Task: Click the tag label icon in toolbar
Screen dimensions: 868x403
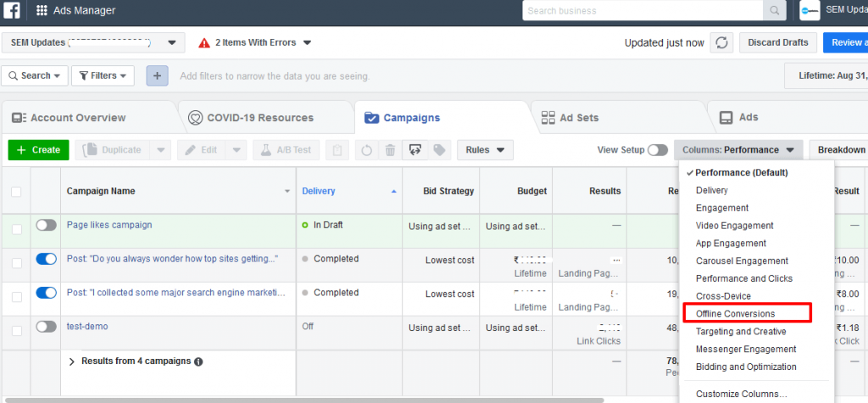Action: 439,149
